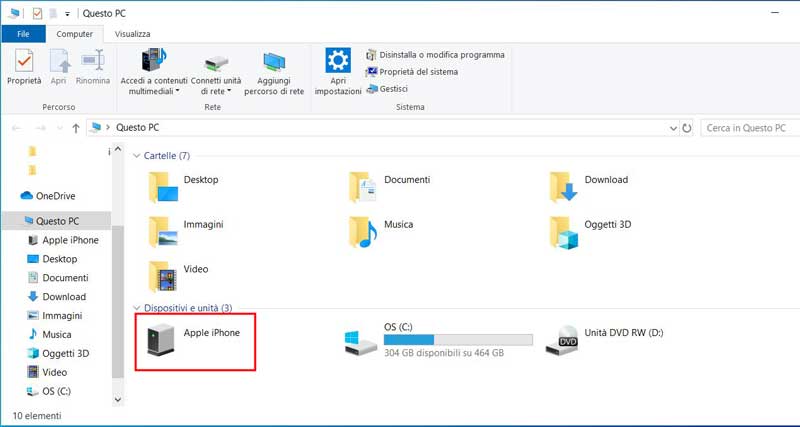
Task: Select the Documenti folder in main pane
Action: click(x=389, y=187)
